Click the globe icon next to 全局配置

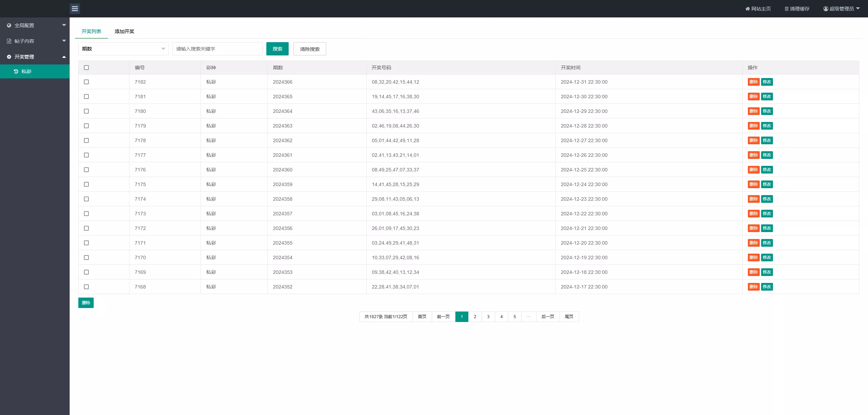(x=9, y=25)
